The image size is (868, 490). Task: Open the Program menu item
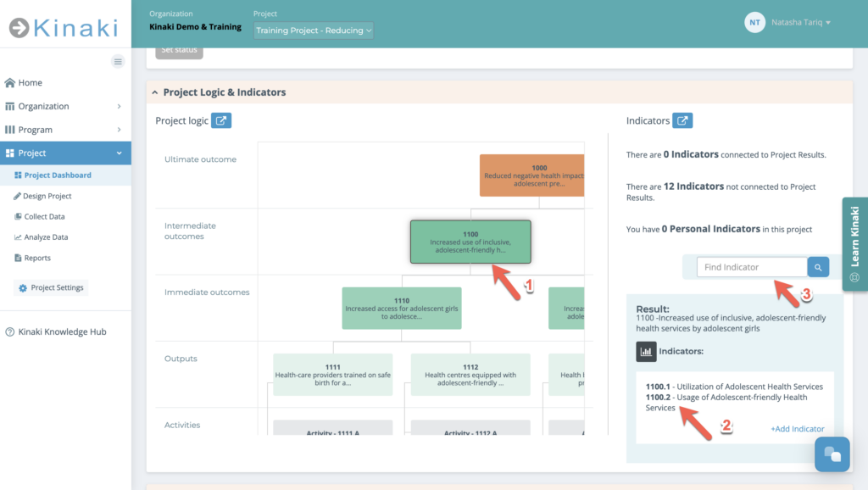pyautogui.click(x=36, y=130)
